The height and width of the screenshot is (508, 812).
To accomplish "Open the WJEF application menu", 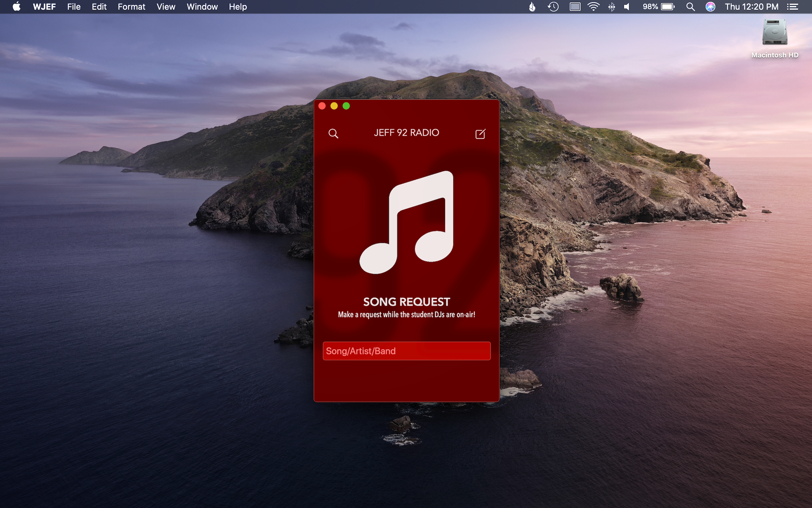I will (x=44, y=7).
